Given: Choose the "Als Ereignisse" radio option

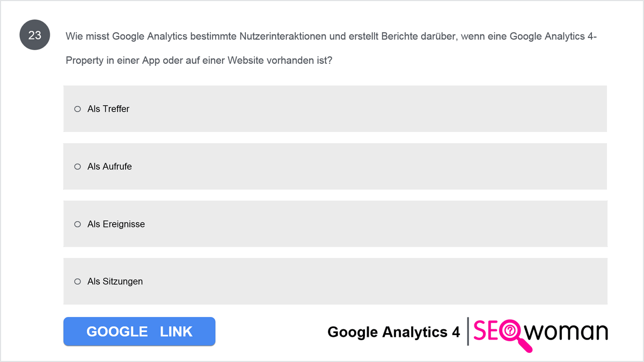Looking at the screenshot, I should pyautogui.click(x=77, y=224).
